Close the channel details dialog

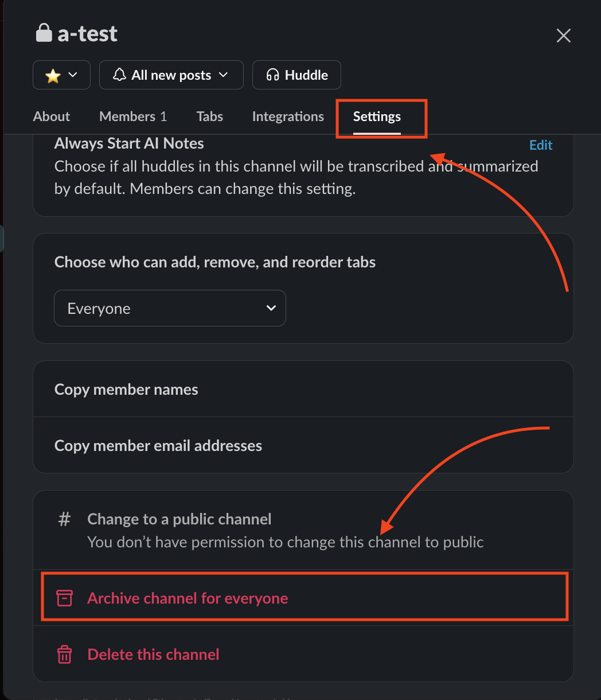(x=563, y=36)
